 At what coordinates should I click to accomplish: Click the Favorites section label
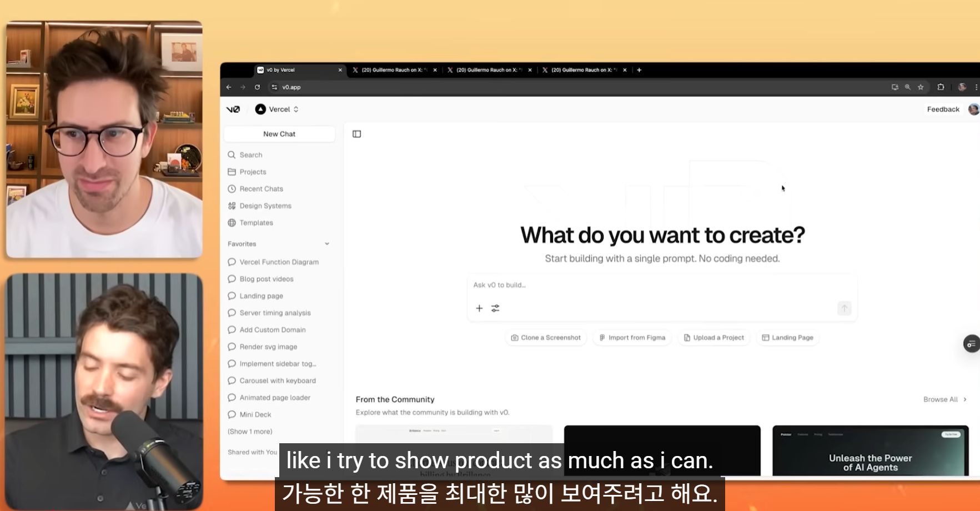[x=242, y=244]
